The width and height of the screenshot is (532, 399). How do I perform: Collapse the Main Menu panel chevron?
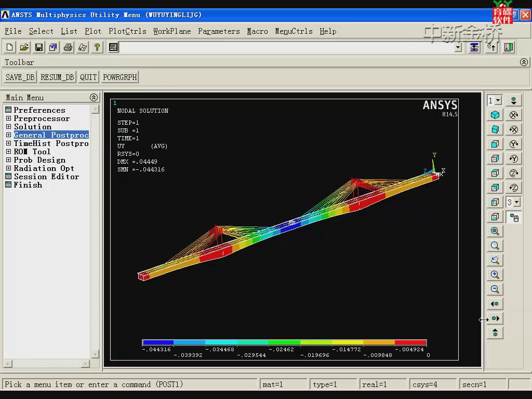pyautogui.click(x=94, y=97)
